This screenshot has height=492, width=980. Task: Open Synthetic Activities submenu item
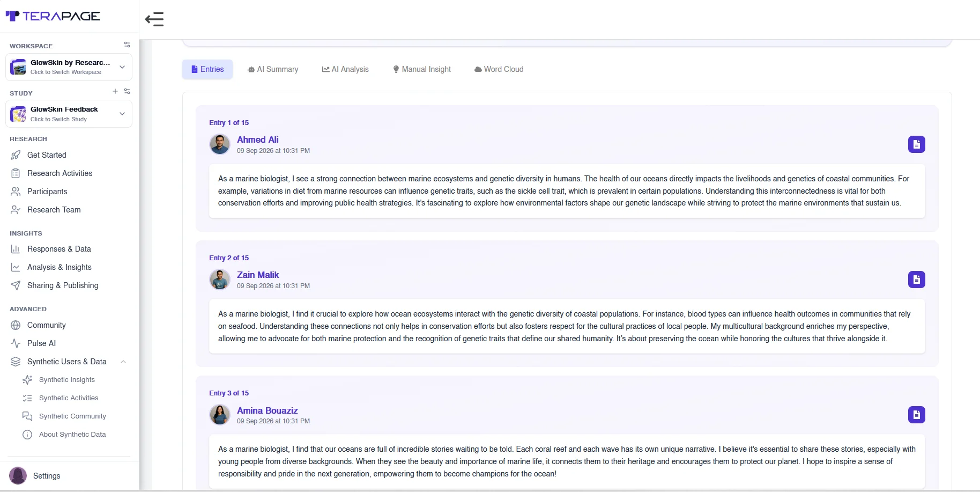pos(69,398)
